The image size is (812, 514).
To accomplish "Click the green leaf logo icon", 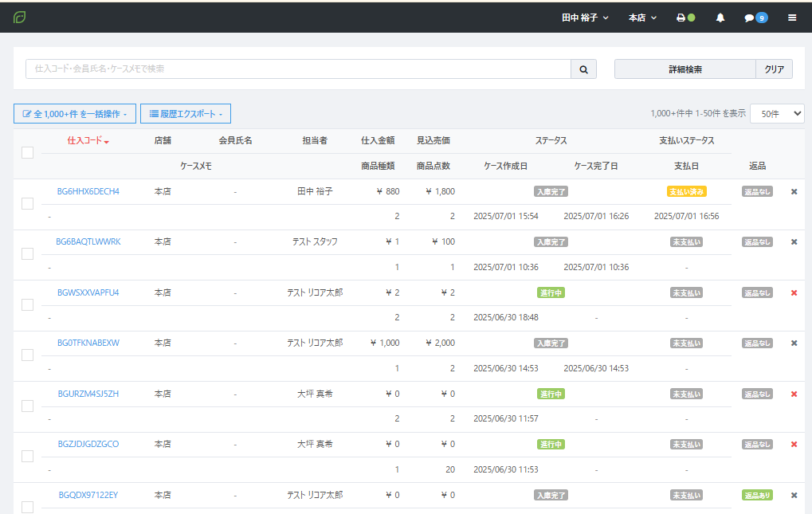I will click(19, 17).
